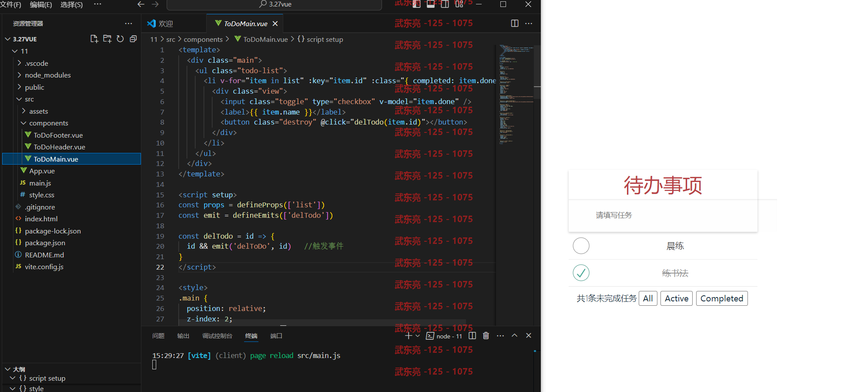The image size is (868, 392).
Task: Filter todos with the Active button
Action: coord(677,298)
